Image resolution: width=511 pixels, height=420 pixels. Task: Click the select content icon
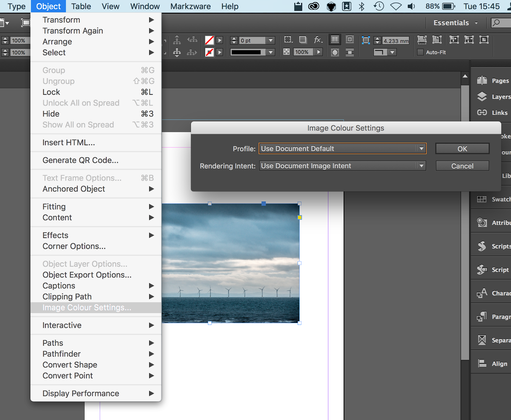177,52
